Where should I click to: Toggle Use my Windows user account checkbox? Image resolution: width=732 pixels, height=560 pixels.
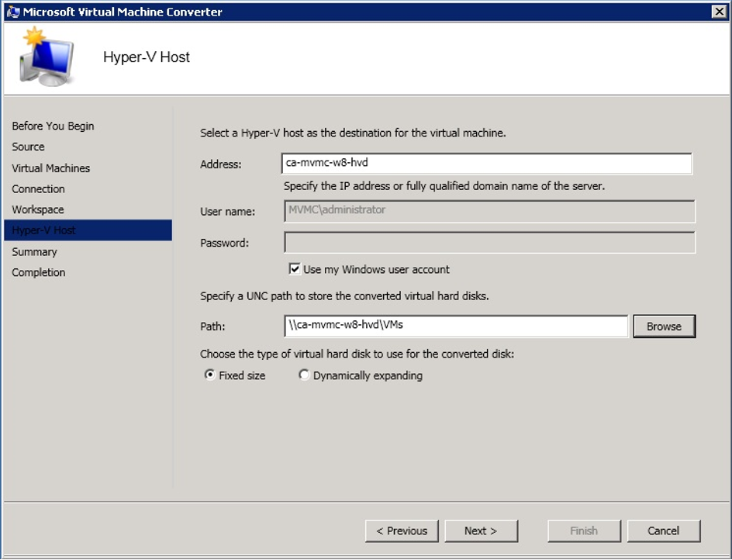(x=295, y=269)
